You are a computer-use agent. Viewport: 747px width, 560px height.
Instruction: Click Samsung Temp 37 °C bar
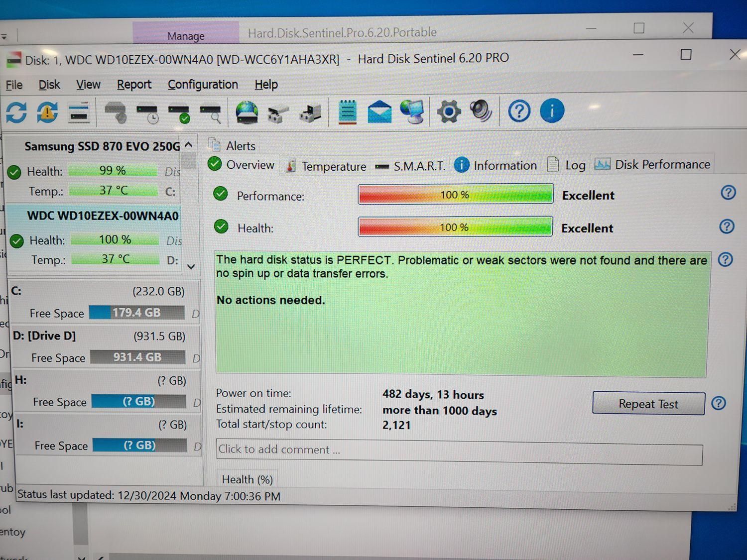(x=113, y=190)
